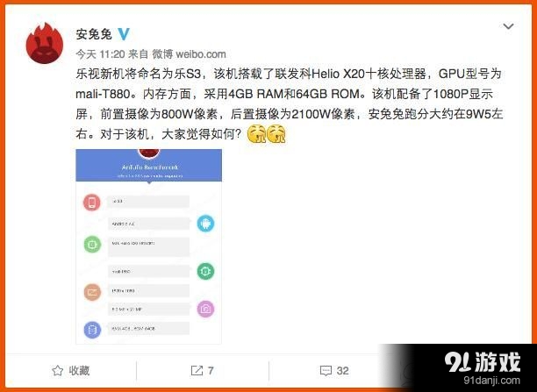Screen dimensions: 537x392
Task: Click the second kissing emoji
Action: click(276, 134)
